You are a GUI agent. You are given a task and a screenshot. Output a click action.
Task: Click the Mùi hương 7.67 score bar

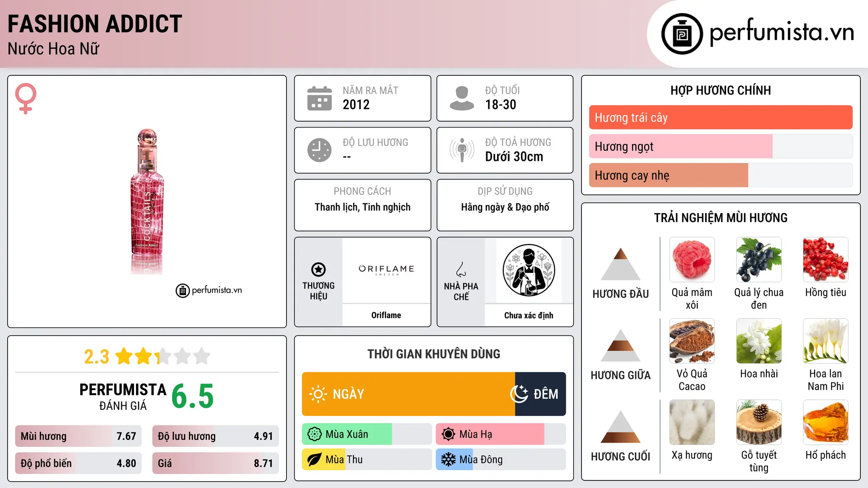(78, 436)
